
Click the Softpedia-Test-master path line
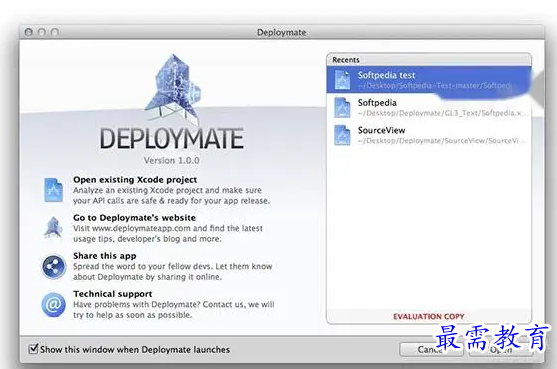(x=434, y=86)
